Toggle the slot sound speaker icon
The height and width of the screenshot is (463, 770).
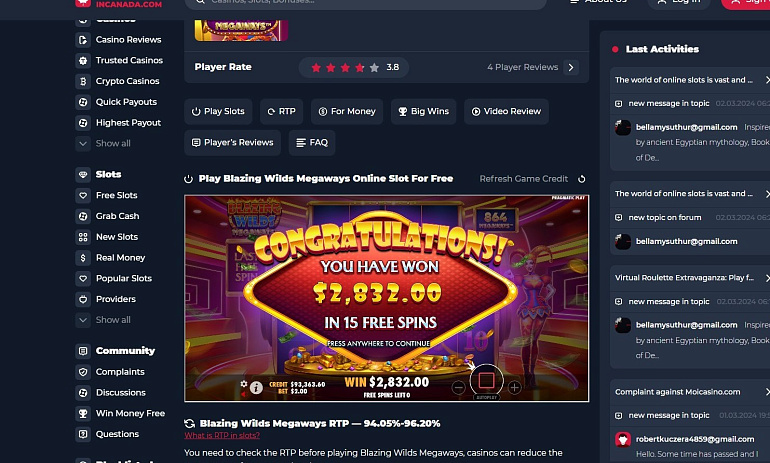tap(244, 394)
